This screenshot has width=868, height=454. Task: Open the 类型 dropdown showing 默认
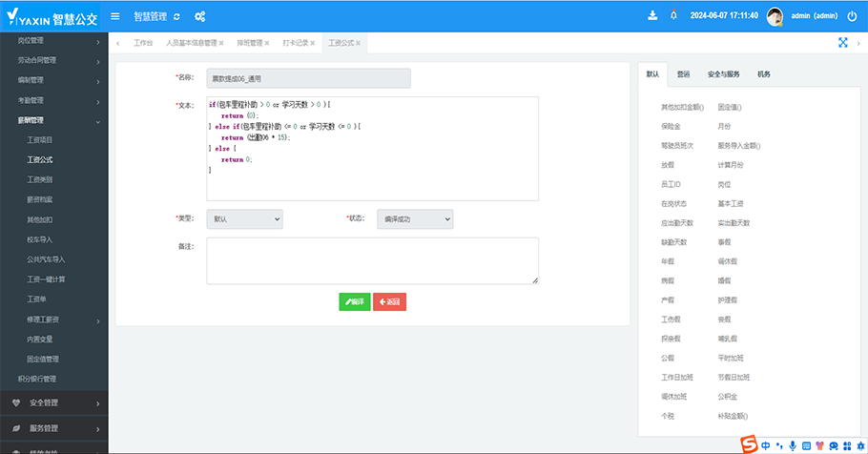click(244, 219)
